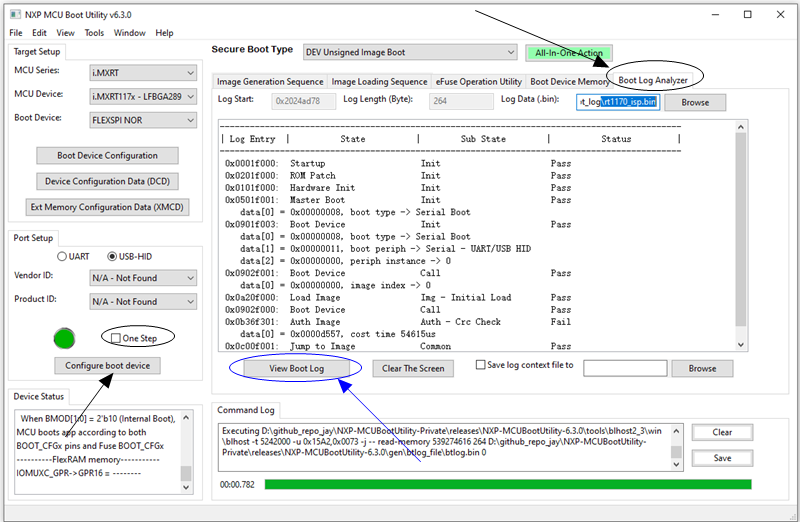Click the Device Status panel scrollbar
Viewport: 800px width, 522px height.
click(185, 446)
